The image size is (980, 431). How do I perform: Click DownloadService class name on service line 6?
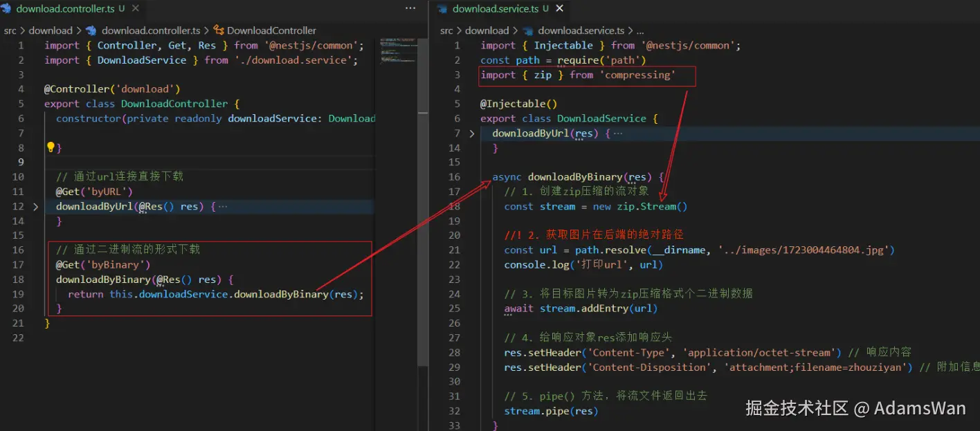click(601, 118)
